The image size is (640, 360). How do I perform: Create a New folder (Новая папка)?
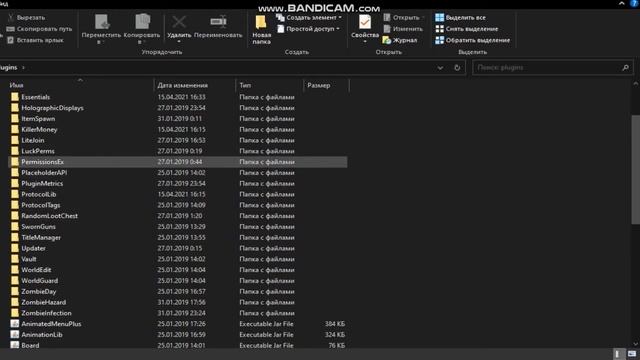point(261,29)
